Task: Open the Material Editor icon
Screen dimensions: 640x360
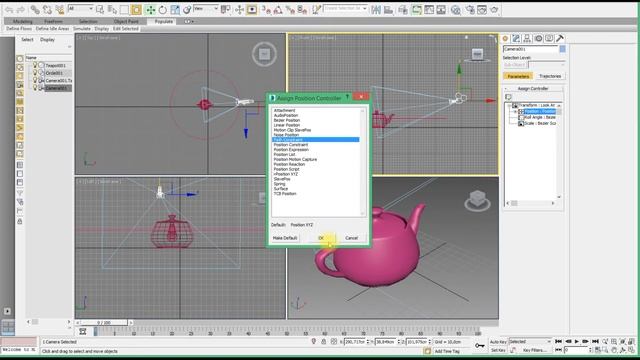Action: 456,9
